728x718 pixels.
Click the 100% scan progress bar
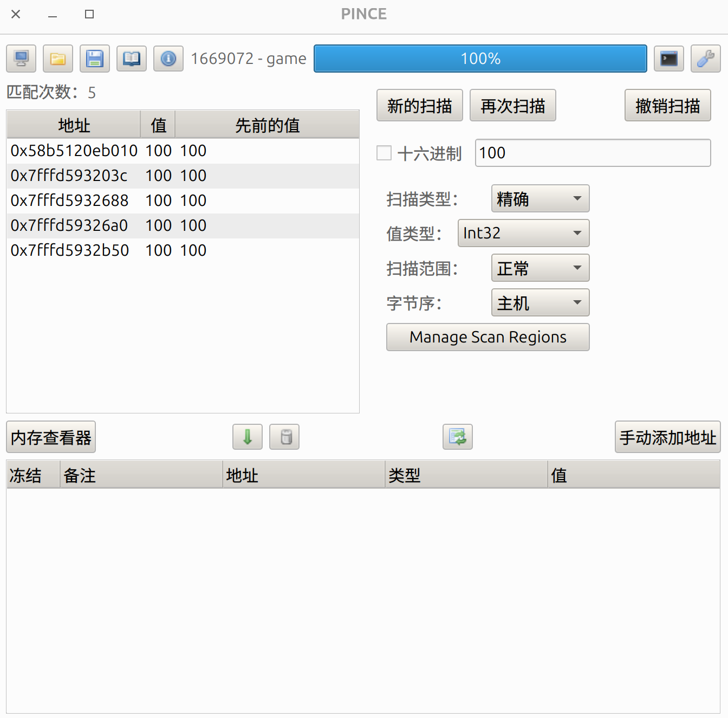pyautogui.click(x=480, y=59)
